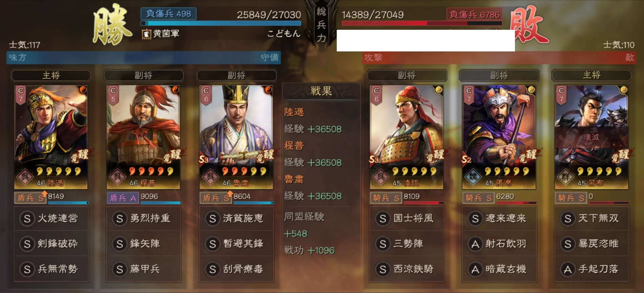
Task: Click the 群 faction emblem on 呂布's card
Action: click(566, 177)
